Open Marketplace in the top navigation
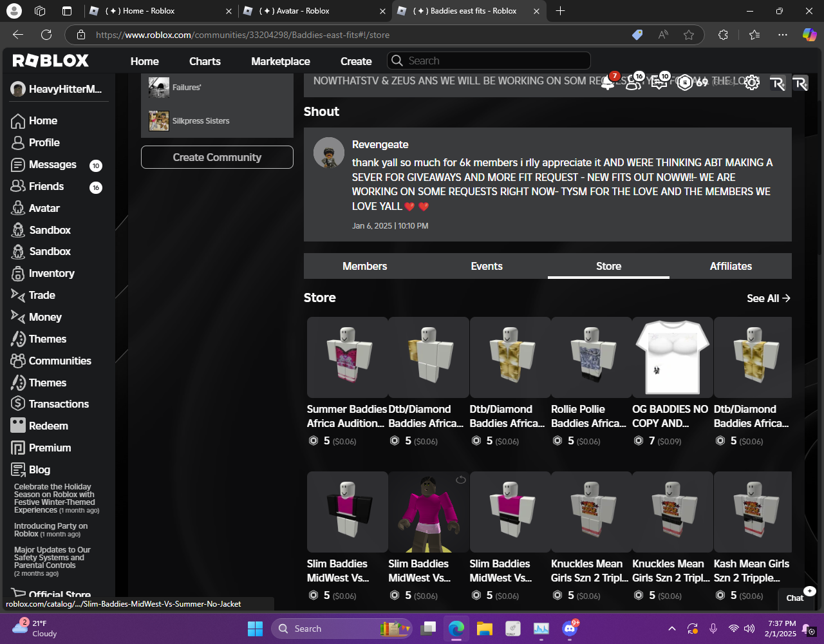Viewport: 824px width, 644px height. (281, 61)
